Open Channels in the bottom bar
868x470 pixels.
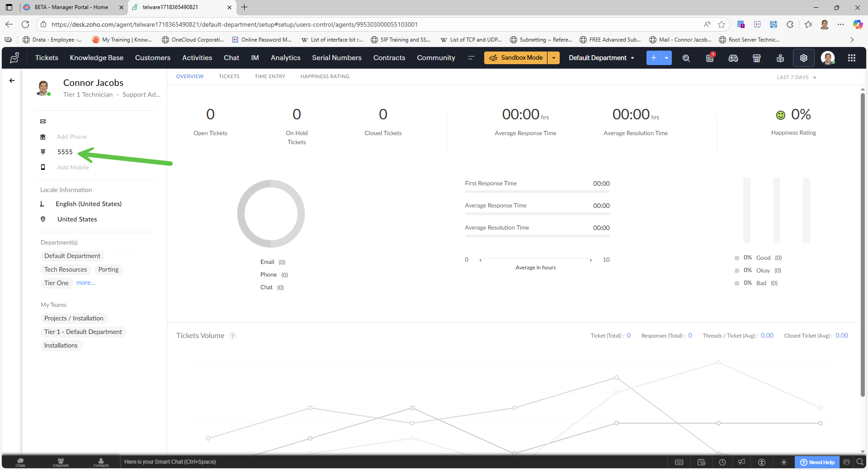coord(61,462)
